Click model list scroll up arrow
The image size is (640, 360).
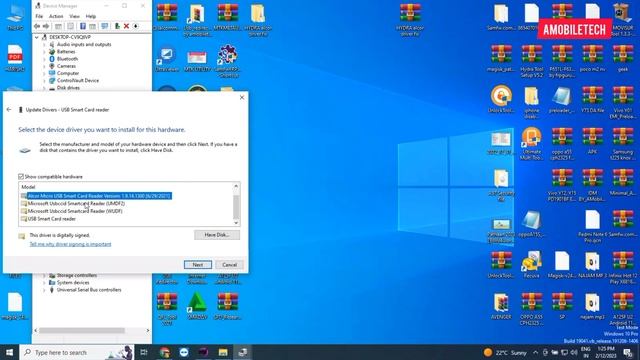point(236,187)
